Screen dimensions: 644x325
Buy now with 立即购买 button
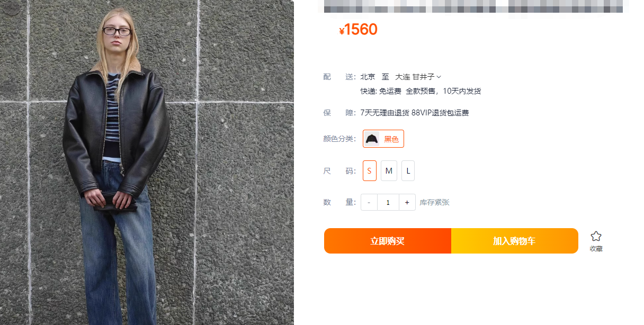coord(388,241)
